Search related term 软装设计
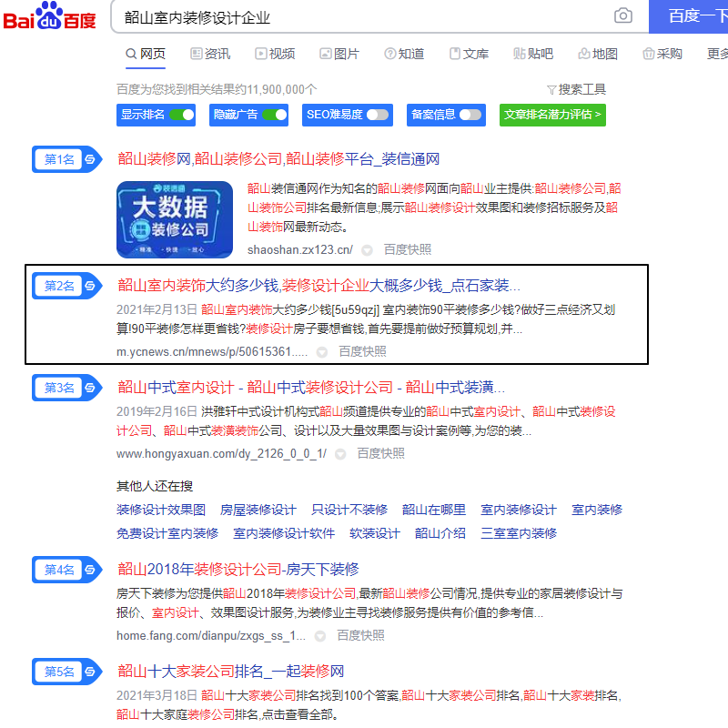This screenshot has width=728, height=728. pyautogui.click(x=375, y=533)
